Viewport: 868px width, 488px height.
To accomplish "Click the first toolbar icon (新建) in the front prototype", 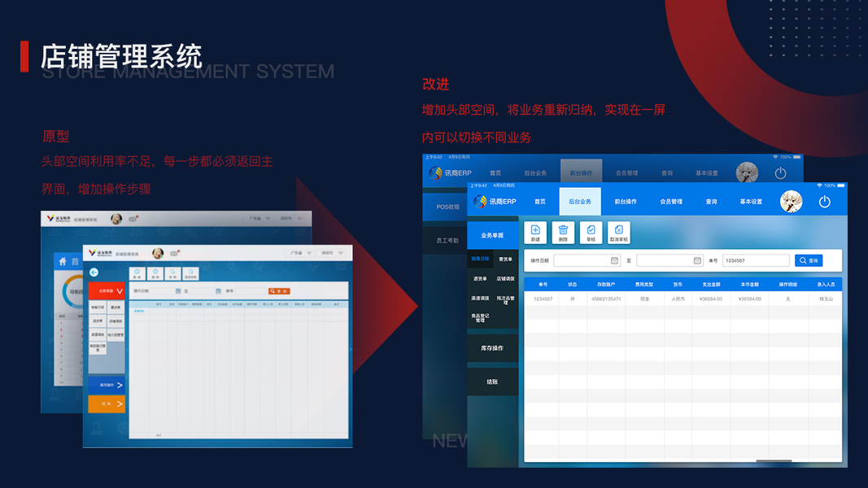I will (137, 274).
